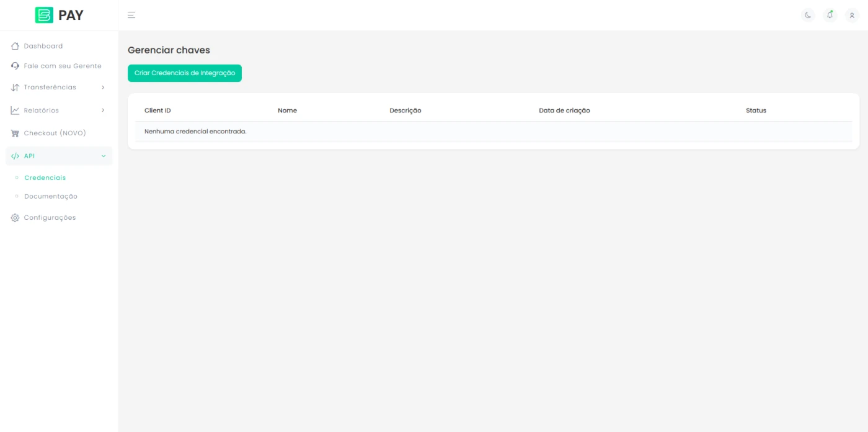Viewport: 868px width, 432px height.
Task: Click the Nome column header
Action: 287,110
